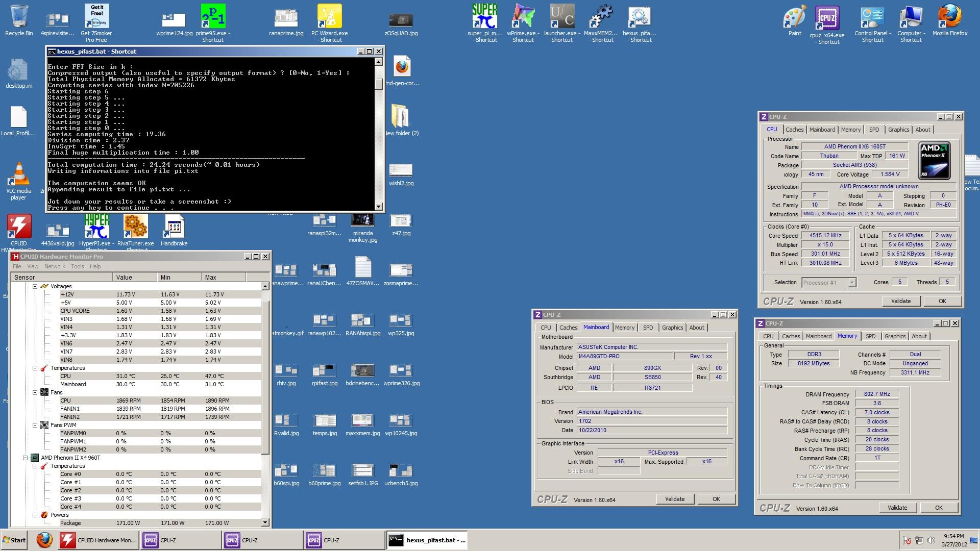Open the File menu in Hardware Monitor

(x=17, y=266)
